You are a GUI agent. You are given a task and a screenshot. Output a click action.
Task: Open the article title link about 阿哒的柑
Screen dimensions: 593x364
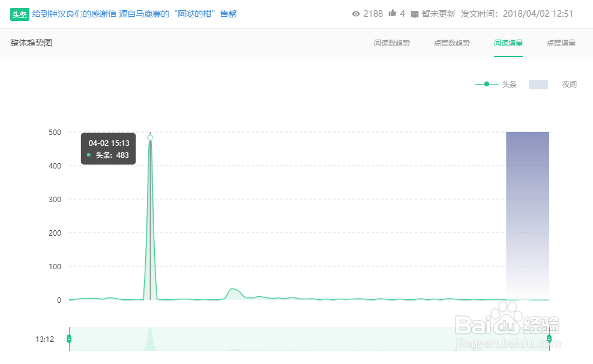pos(134,14)
